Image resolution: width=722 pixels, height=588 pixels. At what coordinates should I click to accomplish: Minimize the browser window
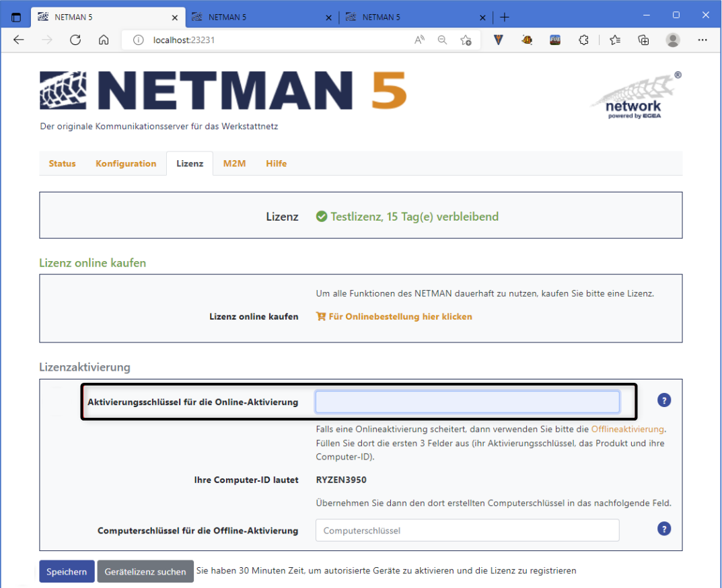coord(647,15)
